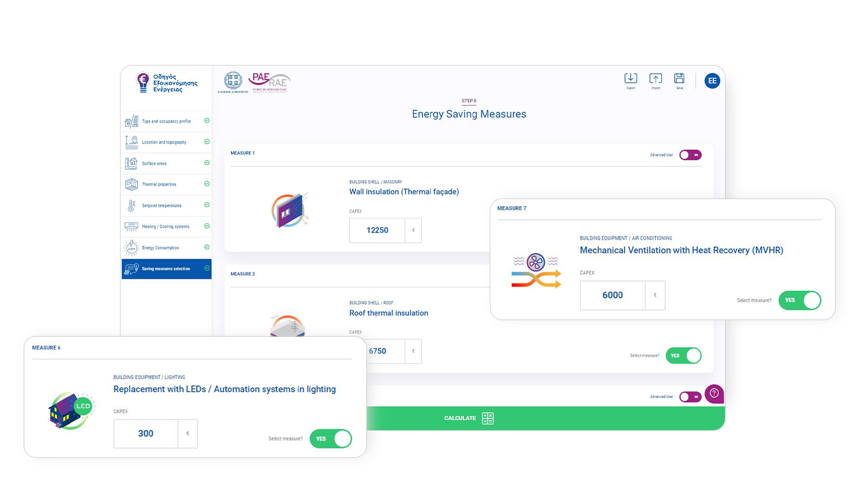
Task: Click the Surface areas sidebar icon
Action: coord(131,163)
